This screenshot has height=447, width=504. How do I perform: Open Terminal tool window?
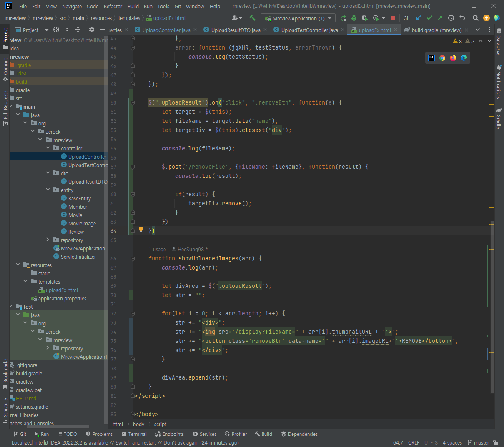134,434
